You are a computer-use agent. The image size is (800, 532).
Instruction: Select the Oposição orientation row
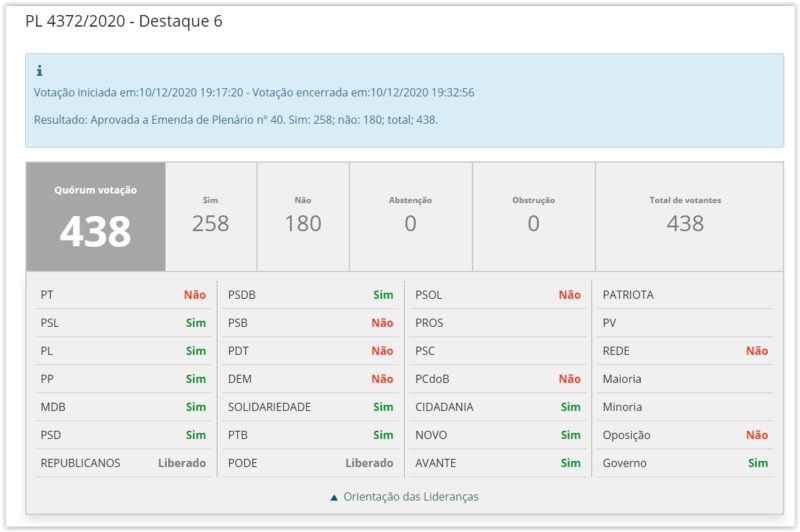pyautogui.click(x=685, y=435)
